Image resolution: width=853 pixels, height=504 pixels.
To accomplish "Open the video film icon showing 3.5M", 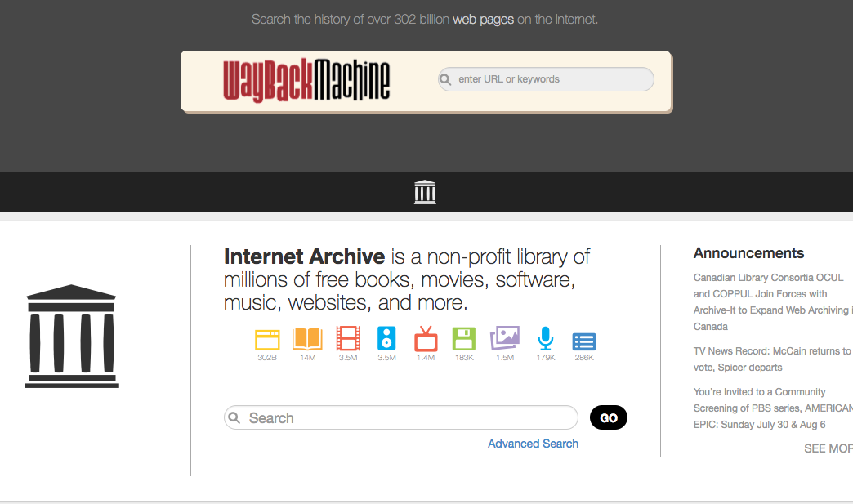I will pos(348,338).
